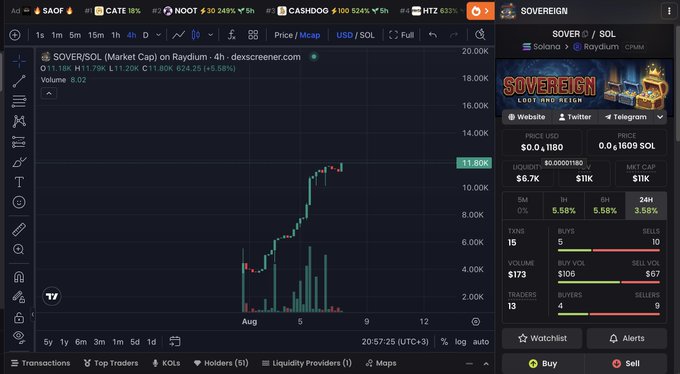Expand the timeframe dropdown chevron
The image size is (680, 374).
pyautogui.click(x=158, y=35)
